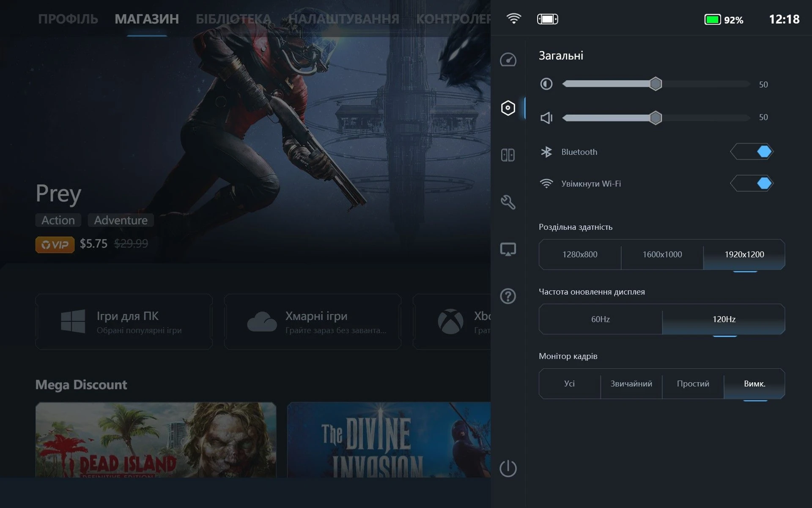Open the Ігри для ПК category card

tap(124, 322)
